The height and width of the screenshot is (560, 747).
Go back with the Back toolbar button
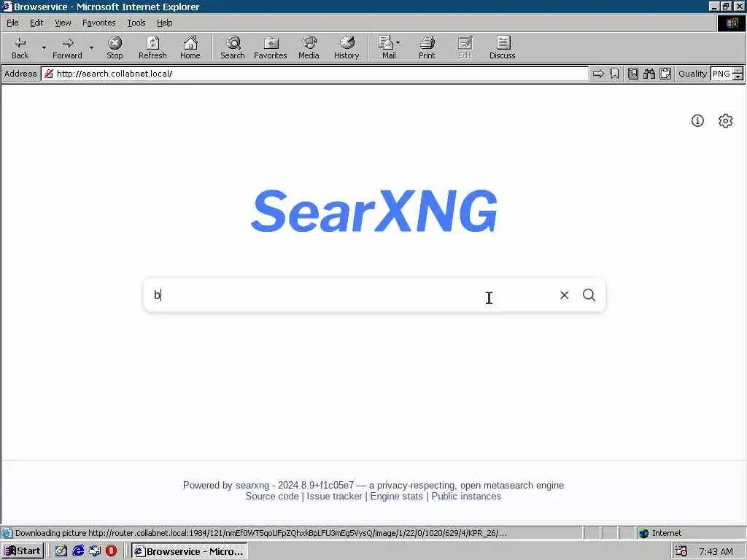[20, 47]
